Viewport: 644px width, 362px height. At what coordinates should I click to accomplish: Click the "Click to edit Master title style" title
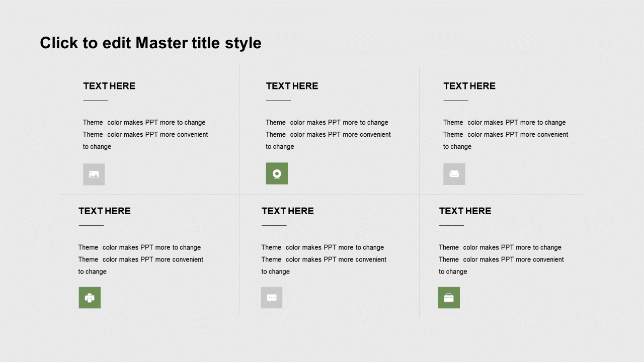coord(151,43)
